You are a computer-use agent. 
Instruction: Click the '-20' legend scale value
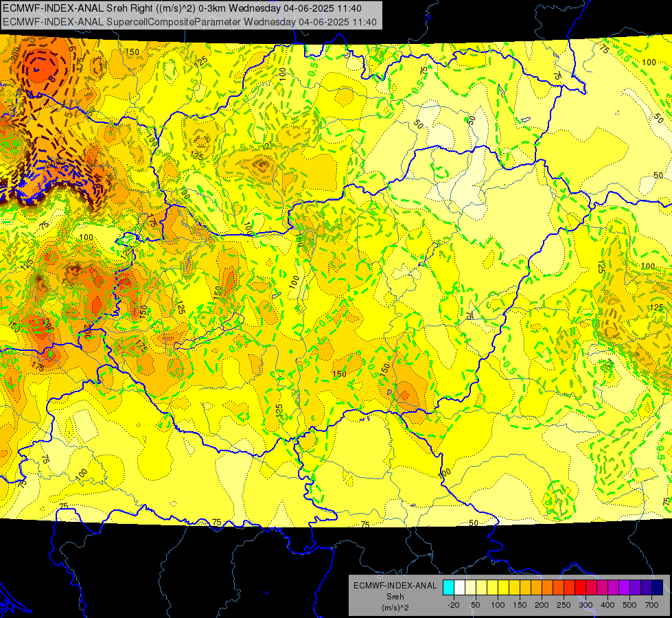point(453,605)
